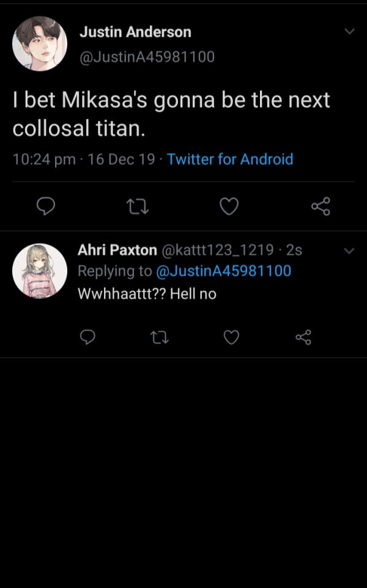Like Justin Anderson's main tweet

point(229,206)
